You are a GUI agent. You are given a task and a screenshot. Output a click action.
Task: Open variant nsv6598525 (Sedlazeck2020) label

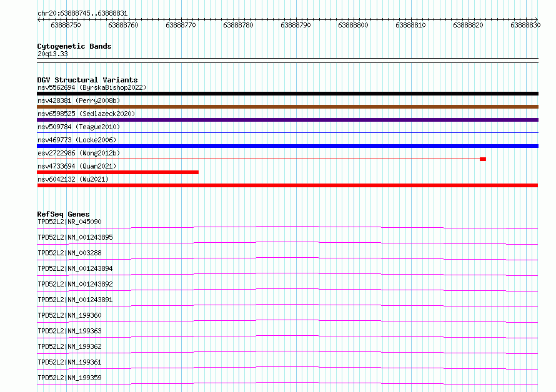[x=86, y=114]
